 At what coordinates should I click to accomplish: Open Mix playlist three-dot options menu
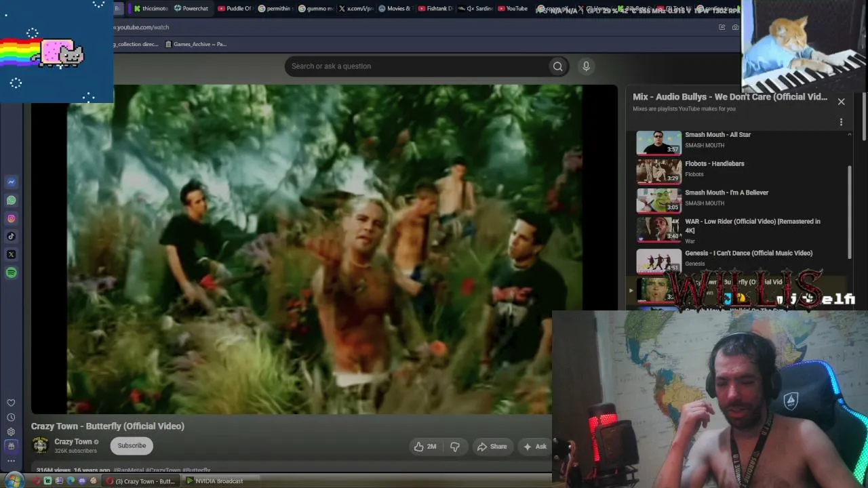(x=841, y=122)
